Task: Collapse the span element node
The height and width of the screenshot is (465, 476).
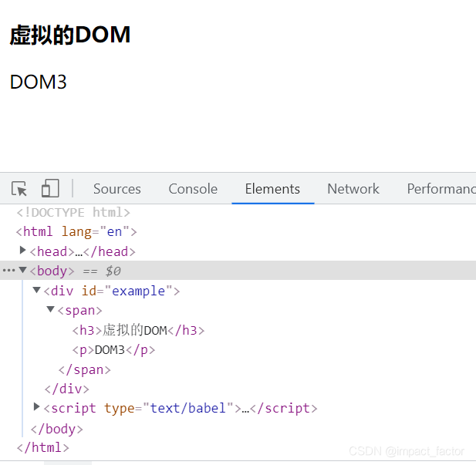Action: point(50,309)
